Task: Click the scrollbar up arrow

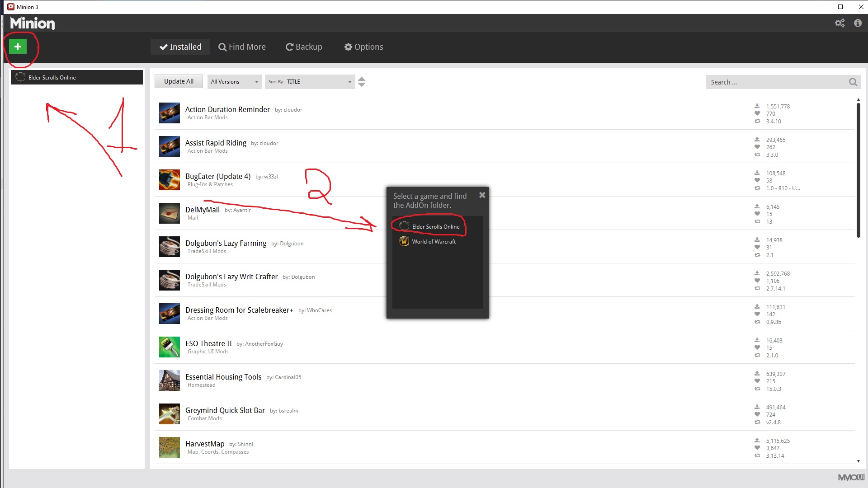Action: click(x=858, y=99)
